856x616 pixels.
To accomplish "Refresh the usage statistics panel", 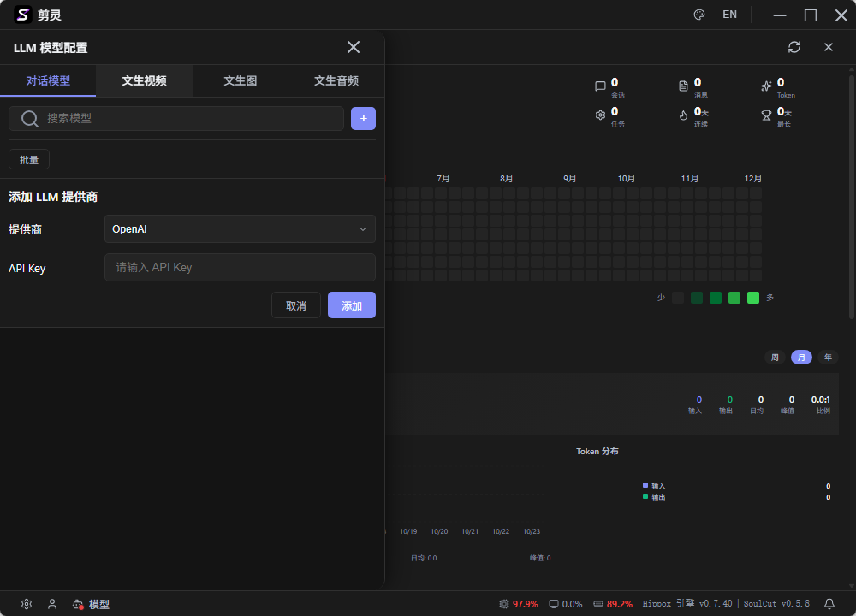I will 794,47.
